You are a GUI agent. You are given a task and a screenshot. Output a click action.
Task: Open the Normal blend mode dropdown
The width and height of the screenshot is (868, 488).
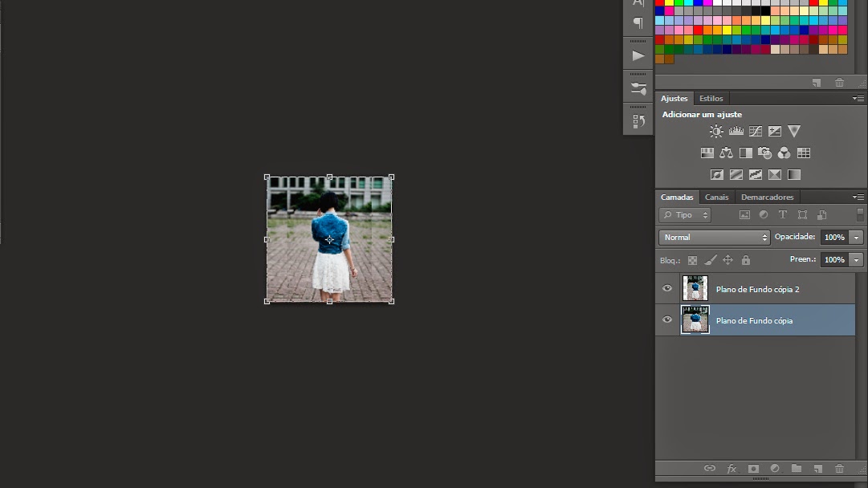[715, 238]
